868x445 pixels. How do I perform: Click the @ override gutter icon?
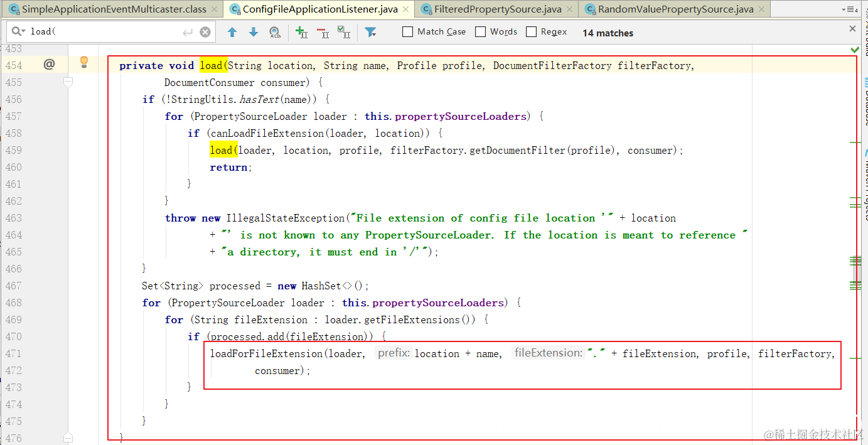[x=49, y=64]
